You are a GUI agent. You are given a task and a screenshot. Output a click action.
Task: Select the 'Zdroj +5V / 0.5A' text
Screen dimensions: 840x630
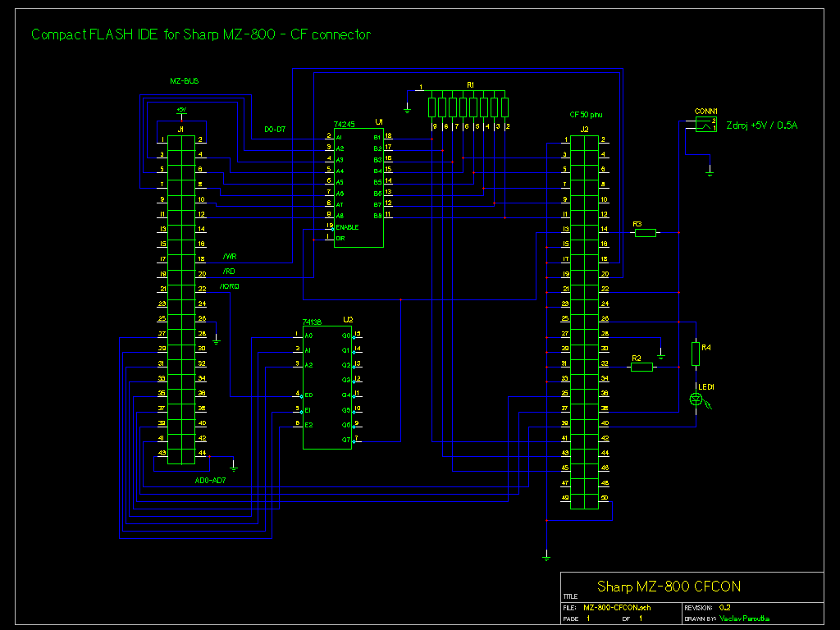click(762, 126)
